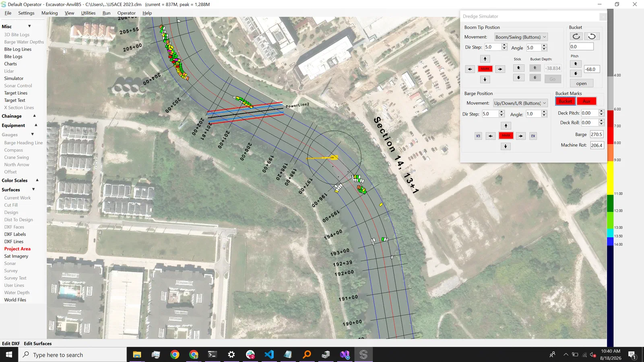Screen dimensions: 644x362
Task: Rotate barge clockwise icon button
Action: click(533, 136)
